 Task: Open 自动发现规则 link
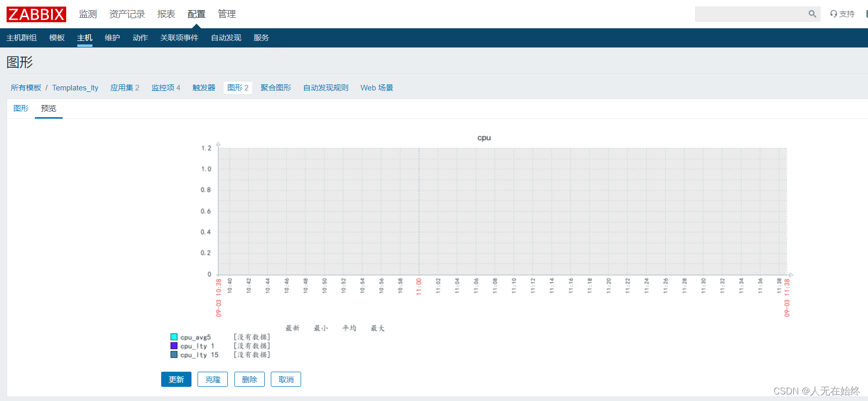pos(326,88)
